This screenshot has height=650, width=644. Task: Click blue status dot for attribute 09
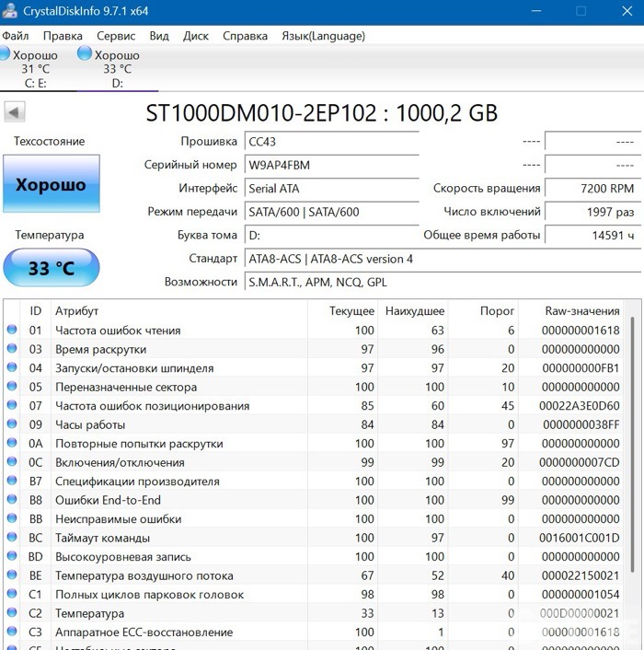pos(12,424)
